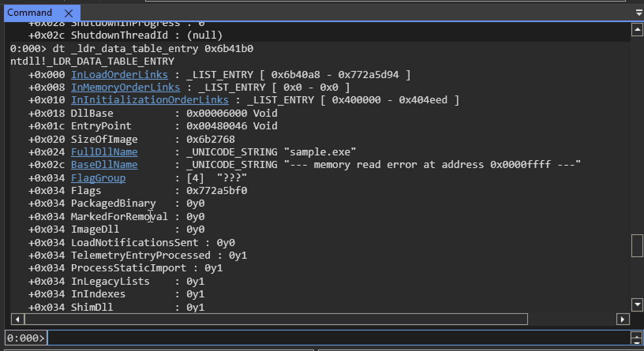Click the memory read error message text

[x=432, y=164]
